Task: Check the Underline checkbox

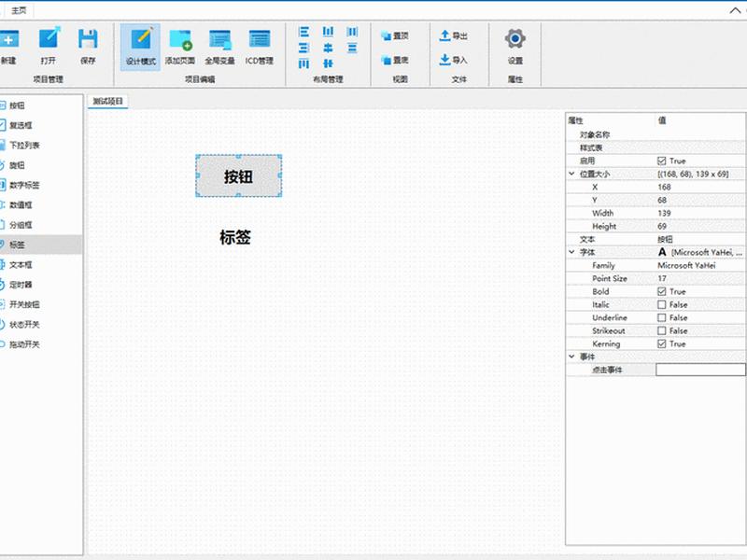Action: pyautogui.click(x=661, y=317)
